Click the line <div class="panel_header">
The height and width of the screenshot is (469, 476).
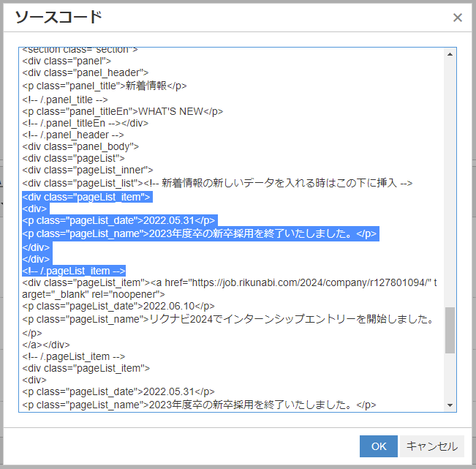pos(86,73)
